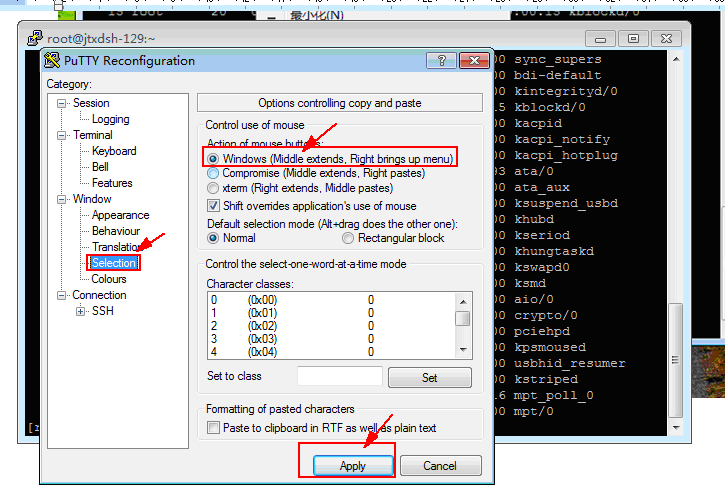Click usbhid_resumer text in terminal
The height and width of the screenshot is (496, 725).
pyautogui.click(x=570, y=363)
